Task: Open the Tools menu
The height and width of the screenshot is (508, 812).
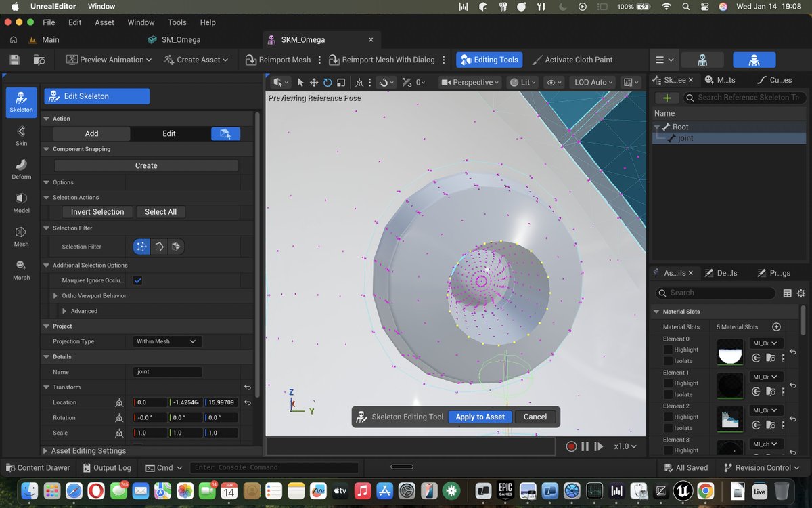Action: click(177, 22)
